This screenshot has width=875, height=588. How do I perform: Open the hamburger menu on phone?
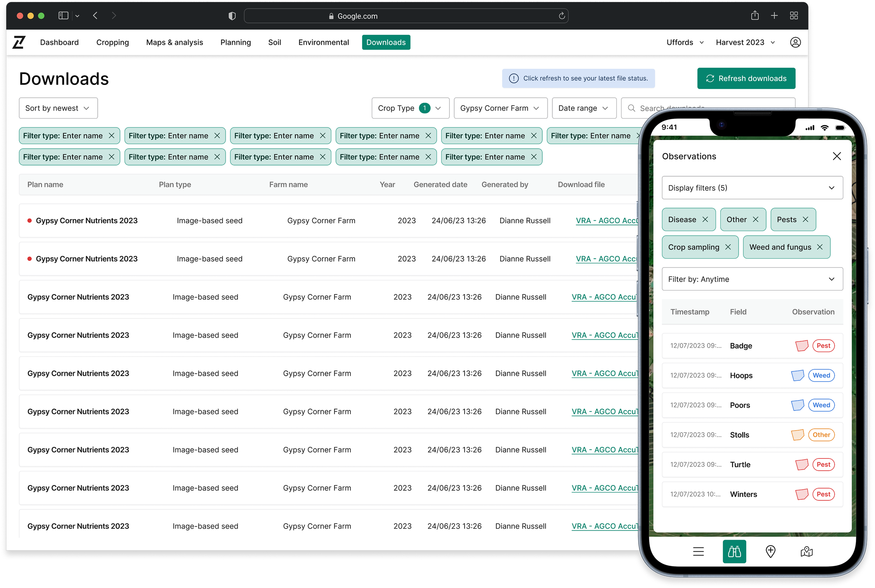coord(698,551)
